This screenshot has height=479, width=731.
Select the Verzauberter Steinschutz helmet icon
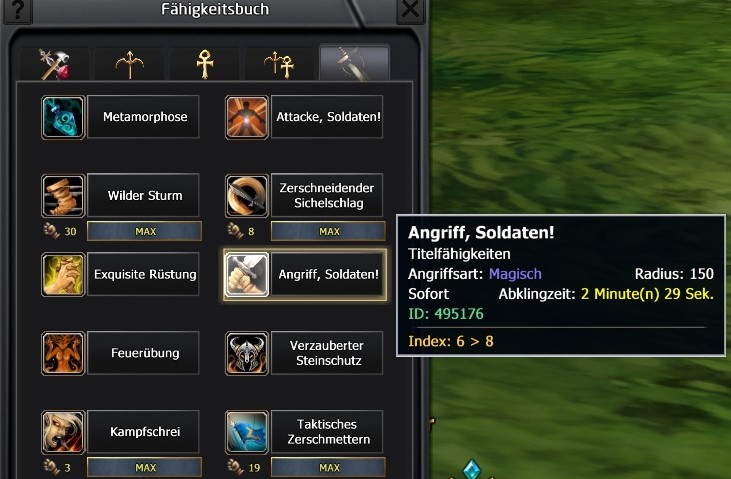(247, 353)
